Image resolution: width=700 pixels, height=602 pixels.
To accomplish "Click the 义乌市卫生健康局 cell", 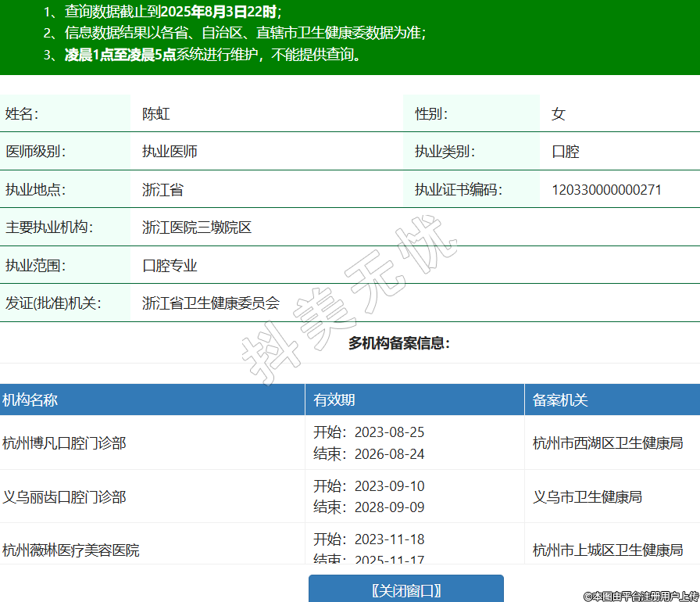I will pyautogui.click(x=587, y=497).
